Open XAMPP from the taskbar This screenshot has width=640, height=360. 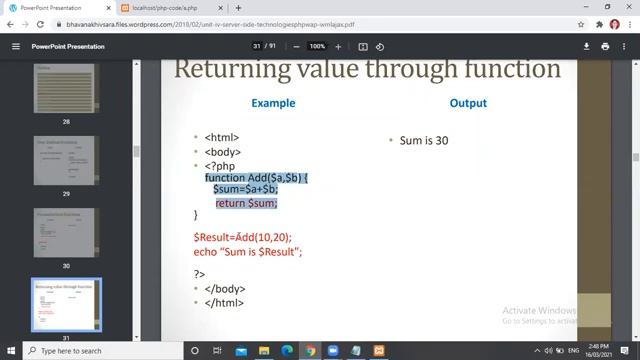(x=379, y=351)
